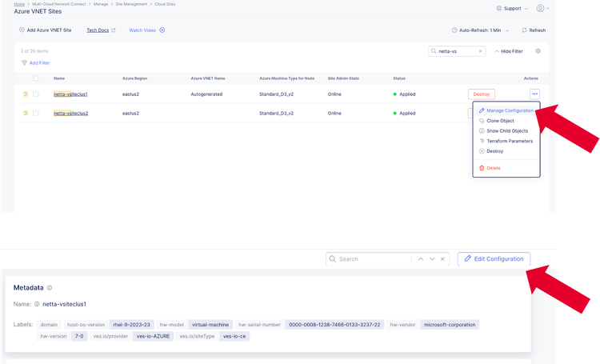Tick the checkbox for netta-vsiteclus1 row

[x=36, y=94]
